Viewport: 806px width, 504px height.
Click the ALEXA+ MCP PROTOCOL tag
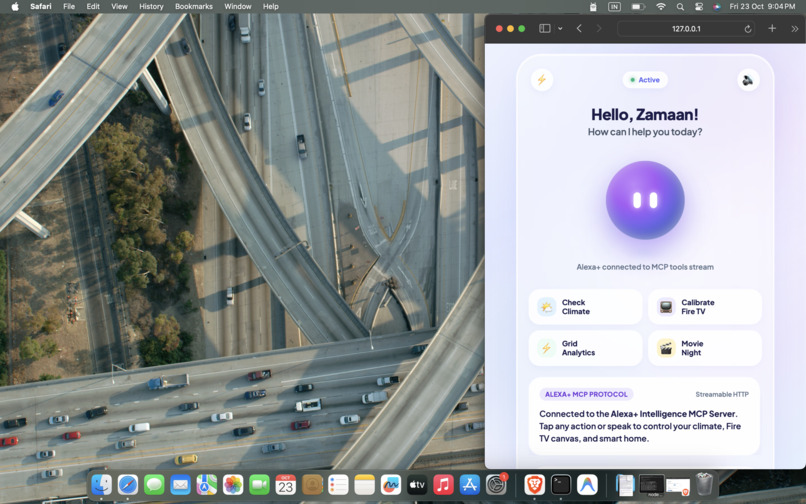586,394
